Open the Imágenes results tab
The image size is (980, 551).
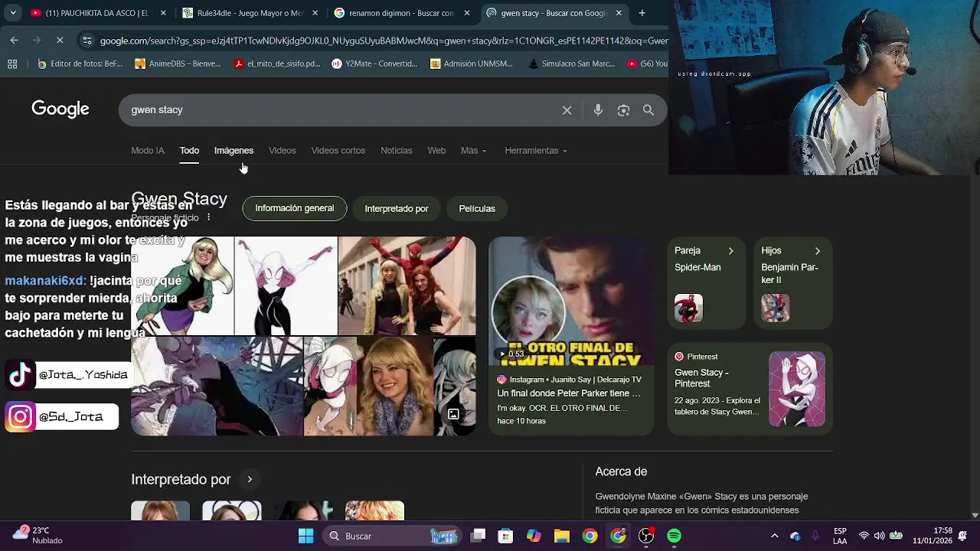pos(234,151)
